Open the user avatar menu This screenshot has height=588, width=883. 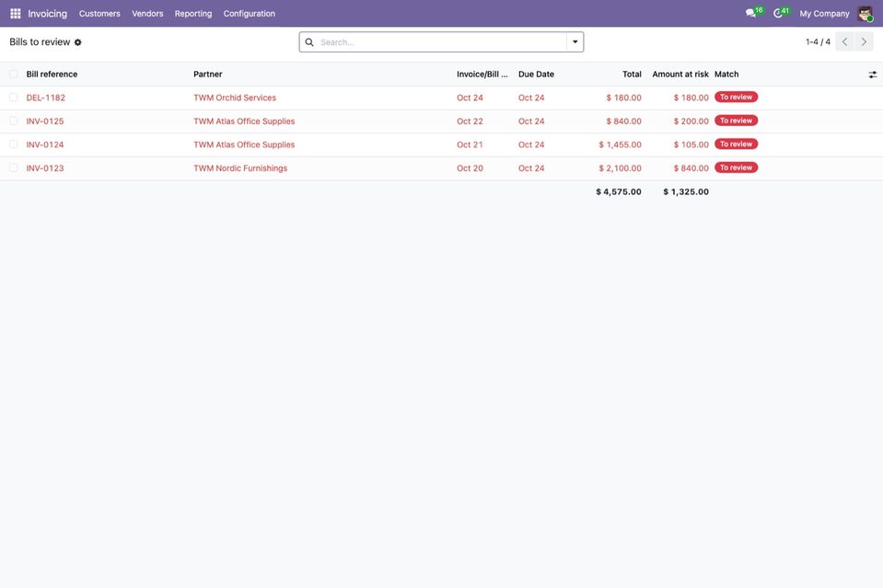[x=865, y=14]
